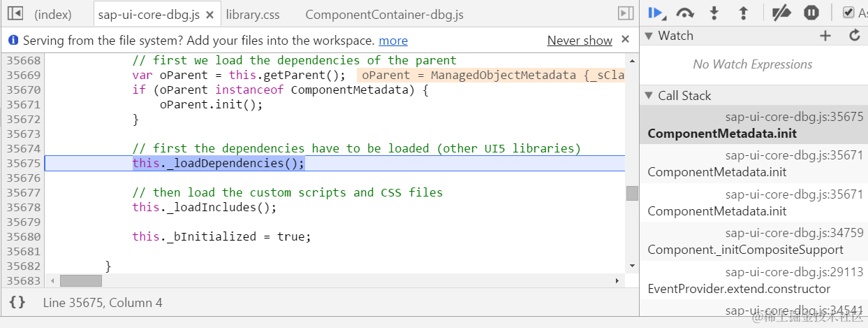868x328 pixels.
Task: Open the ComponentContainer-dbg.js tab
Action: (384, 14)
